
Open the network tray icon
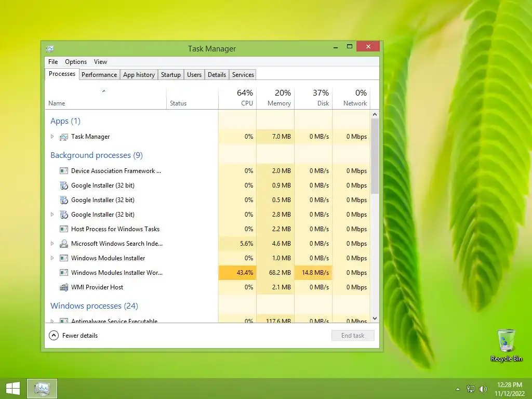point(471,389)
